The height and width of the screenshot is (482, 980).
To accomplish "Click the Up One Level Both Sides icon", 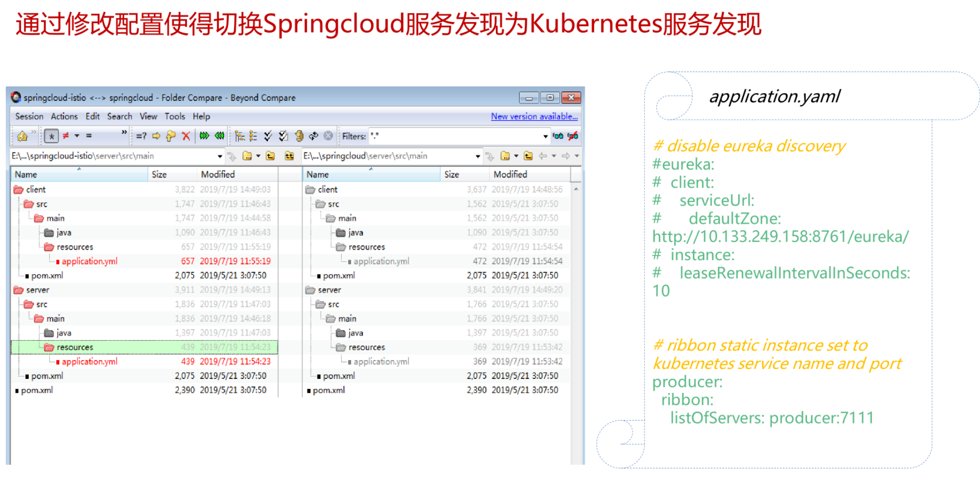I will click(x=289, y=156).
